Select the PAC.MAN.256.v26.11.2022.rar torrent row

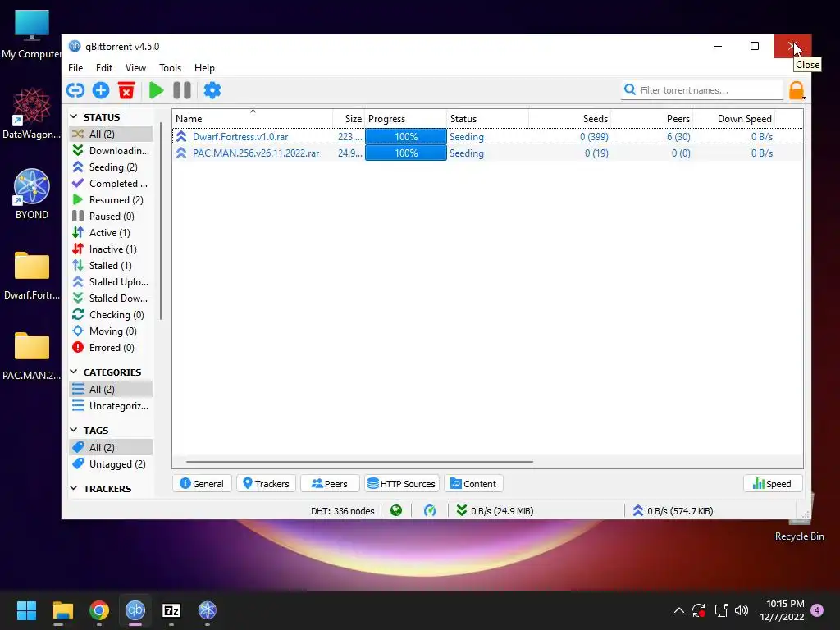487,153
